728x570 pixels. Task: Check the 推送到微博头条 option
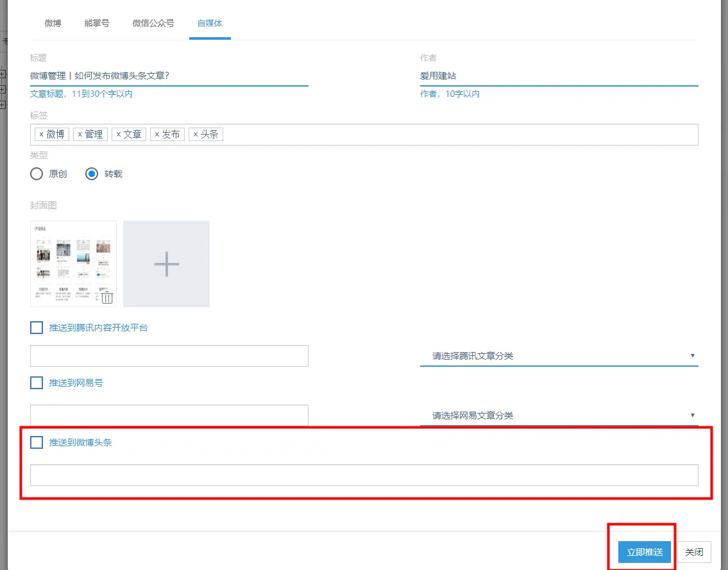pyautogui.click(x=37, y=442)
